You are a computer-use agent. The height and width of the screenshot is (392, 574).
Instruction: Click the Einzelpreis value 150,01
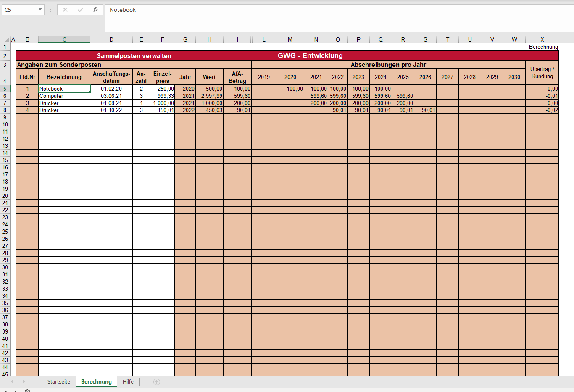tap(162, 110)
